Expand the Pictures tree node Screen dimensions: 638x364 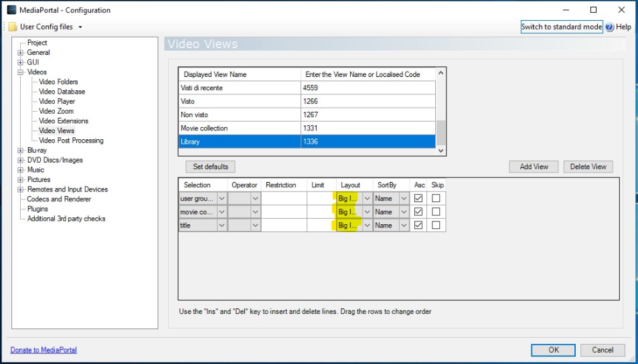pyautogui.click(x=20, y=179)
